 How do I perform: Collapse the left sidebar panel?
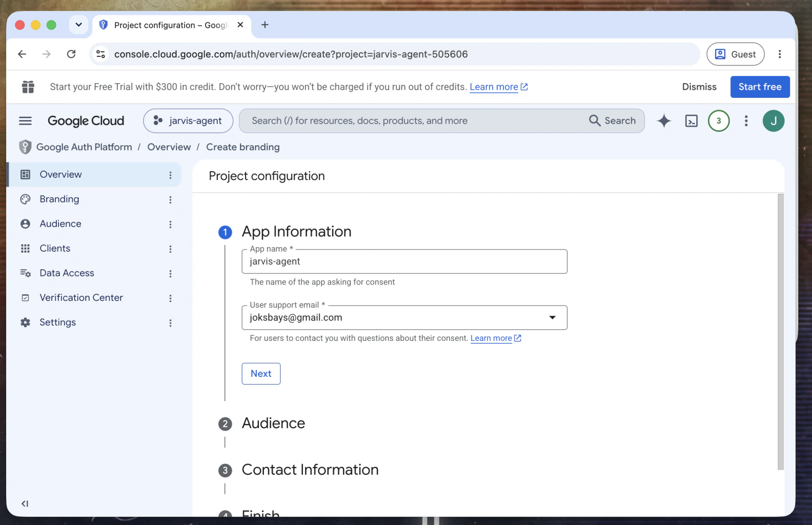[24, 504]
